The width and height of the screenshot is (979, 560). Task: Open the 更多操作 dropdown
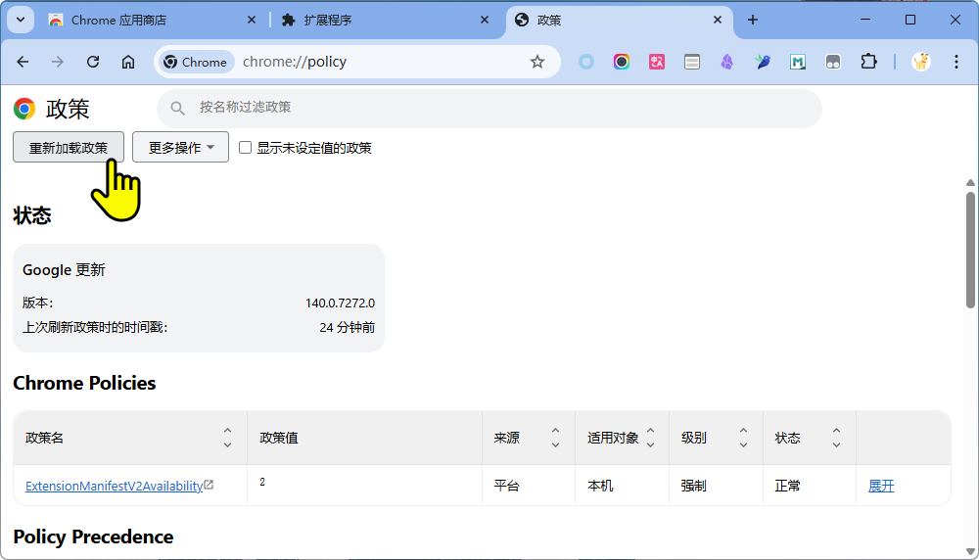[180, 148]
